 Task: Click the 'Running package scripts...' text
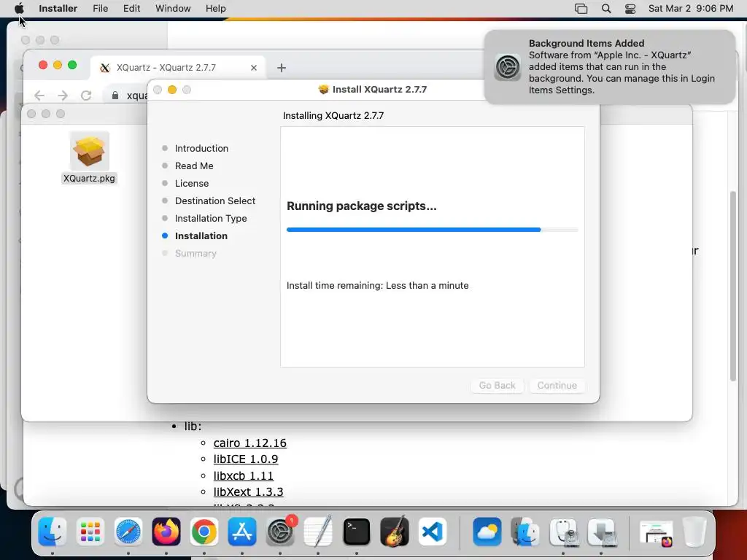point(362,206)
